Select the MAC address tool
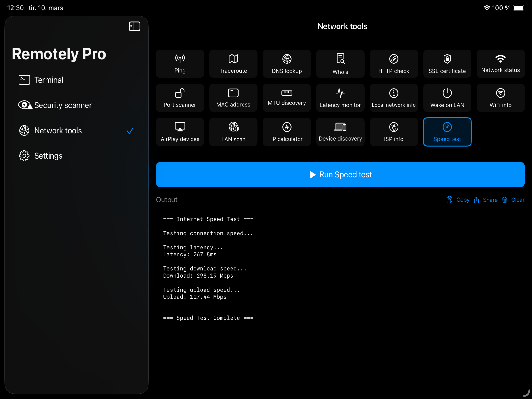Viewport: 532px width, 399px height. tap(233, 98)
